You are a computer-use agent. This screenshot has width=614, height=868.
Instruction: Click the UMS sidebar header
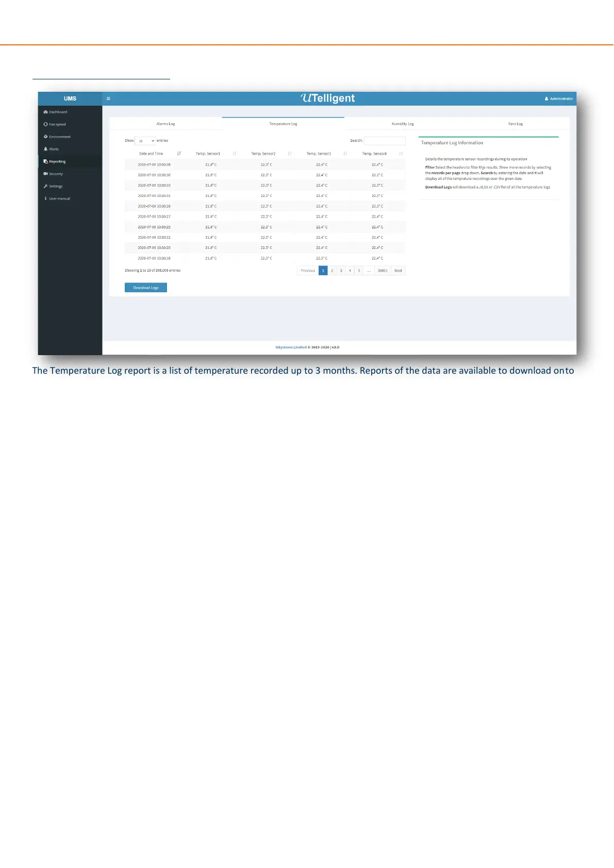tap(70, 98)
